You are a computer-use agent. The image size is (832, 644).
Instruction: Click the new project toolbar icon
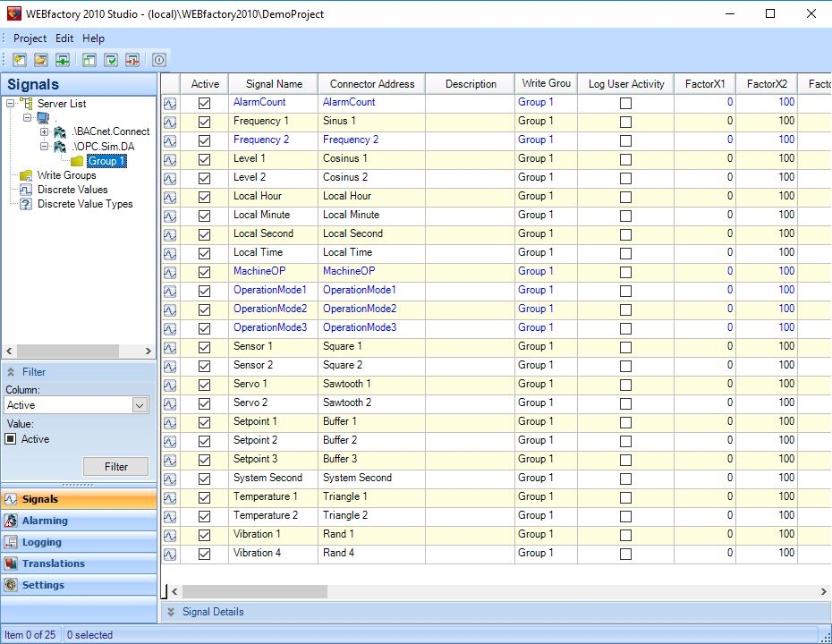coord(19,60)
